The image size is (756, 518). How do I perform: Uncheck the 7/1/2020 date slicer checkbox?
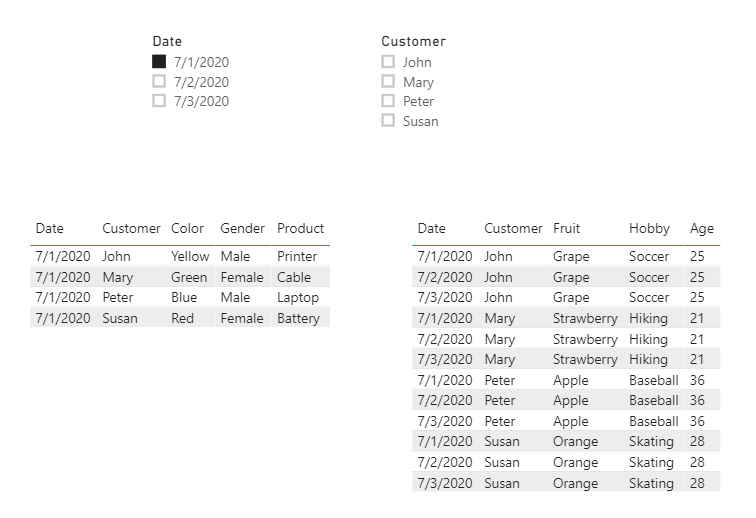pos(159,62)
